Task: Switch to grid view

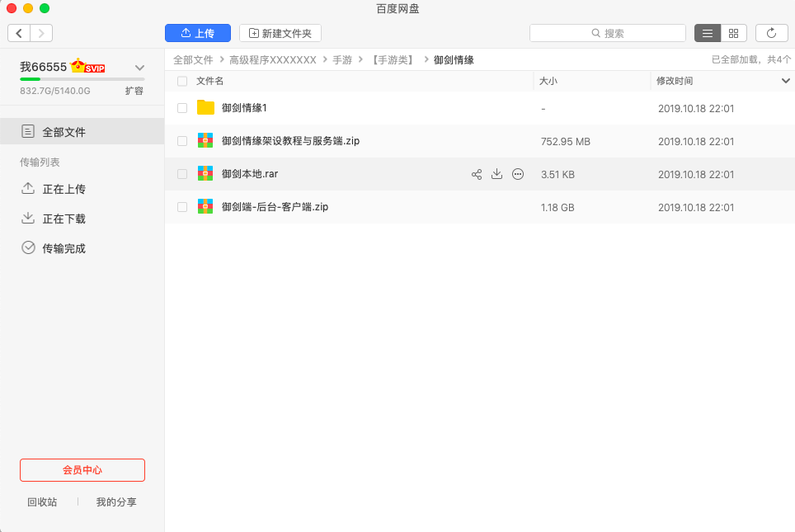Action: point(733,33)
